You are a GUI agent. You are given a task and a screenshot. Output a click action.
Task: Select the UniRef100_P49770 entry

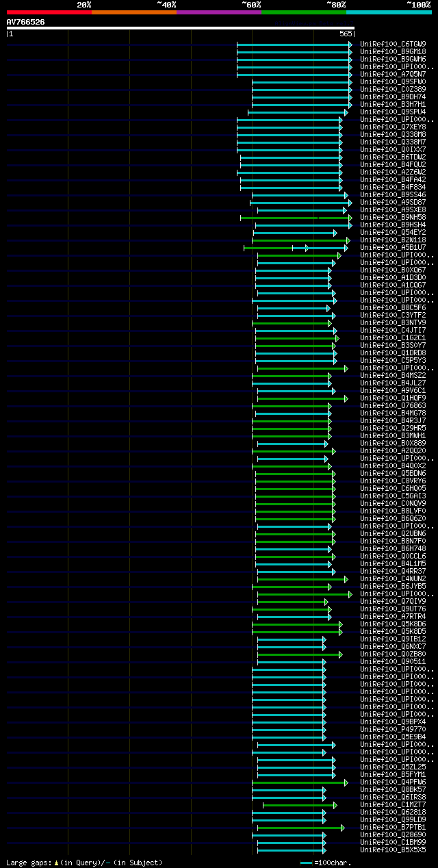tap(393, 729)
